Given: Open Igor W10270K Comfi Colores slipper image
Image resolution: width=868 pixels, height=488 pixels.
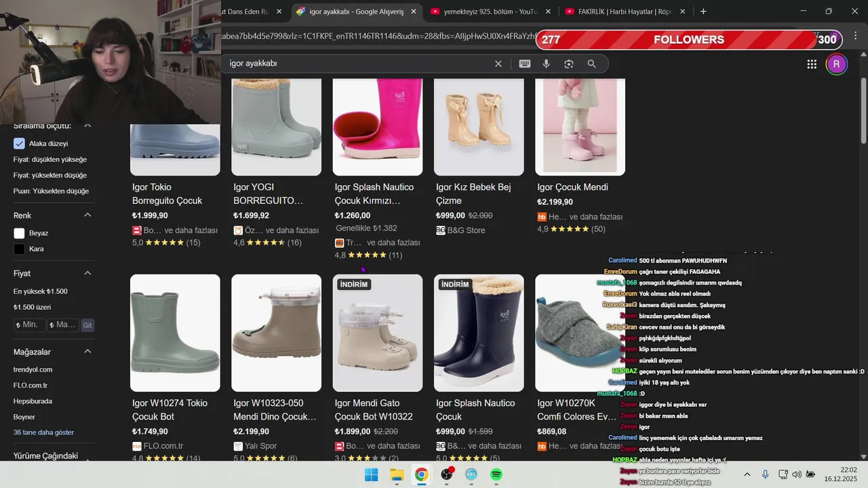Looking at the screenshot, I should click(x=580, y=333).
